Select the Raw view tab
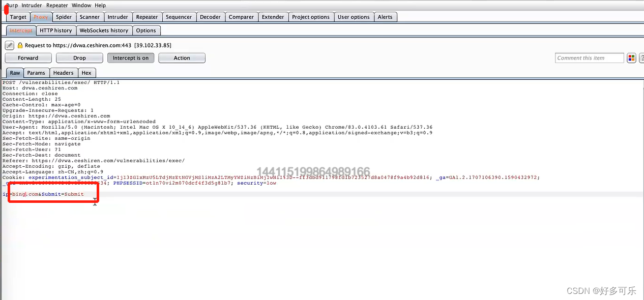This screenshot has width=644, height=300. pyautogui.click(x=15, y=73)
